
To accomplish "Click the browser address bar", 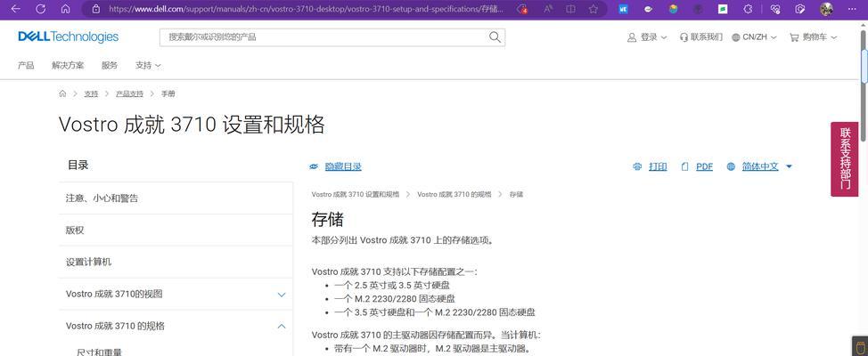I will pos(307,9).
